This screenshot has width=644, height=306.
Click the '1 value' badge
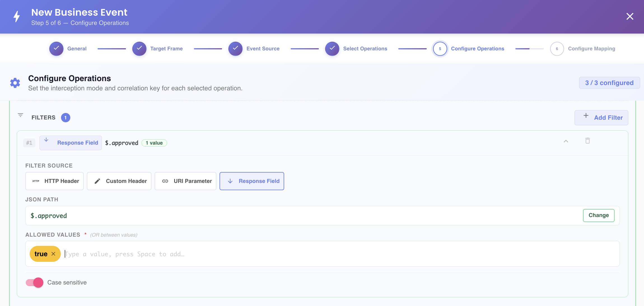pyautogui.click(x=154, y=143)
